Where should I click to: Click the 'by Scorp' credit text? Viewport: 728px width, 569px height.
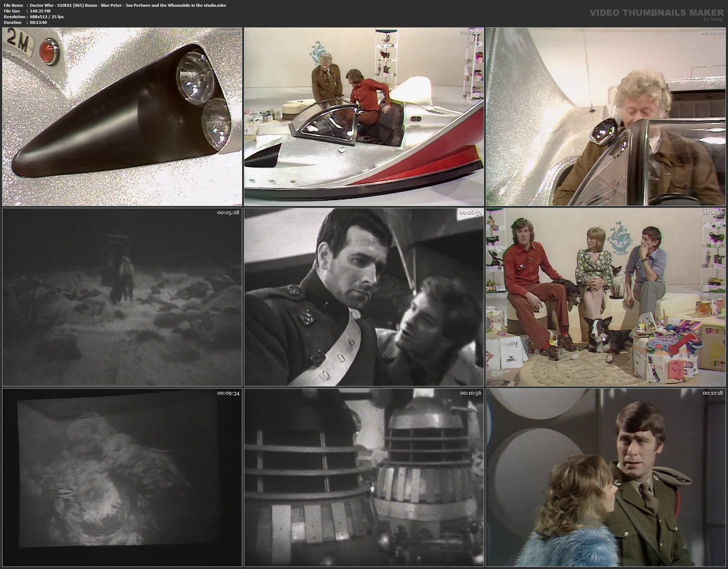(713, 19)
